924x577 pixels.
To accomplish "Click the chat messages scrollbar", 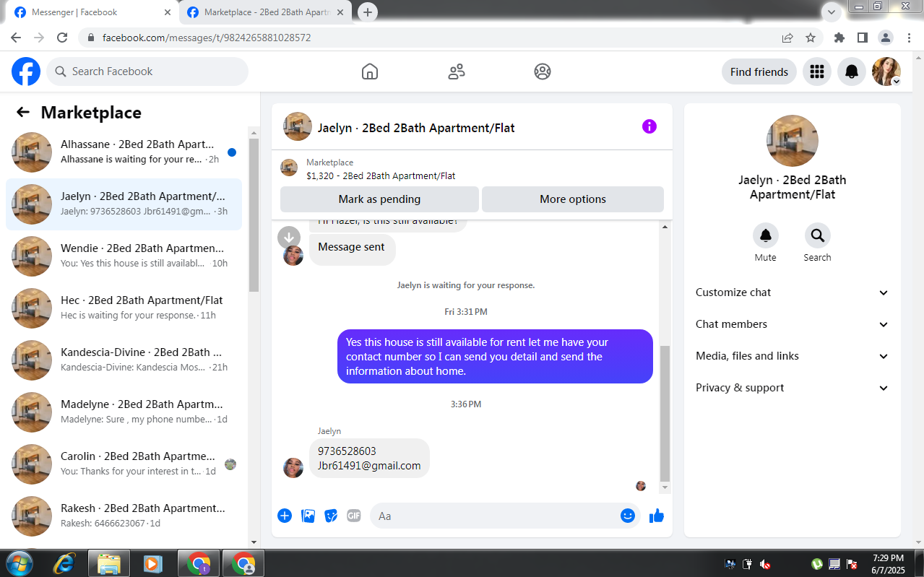I will (665, 413).
